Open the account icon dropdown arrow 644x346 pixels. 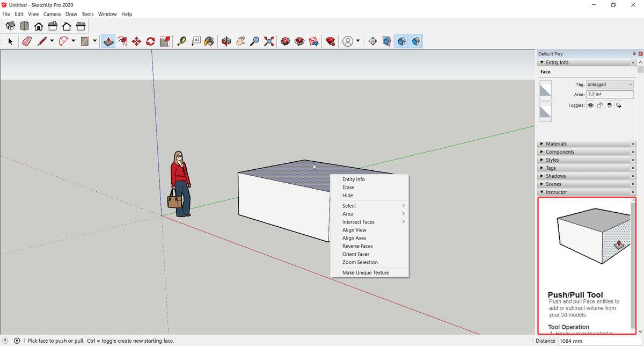(357, 41)
